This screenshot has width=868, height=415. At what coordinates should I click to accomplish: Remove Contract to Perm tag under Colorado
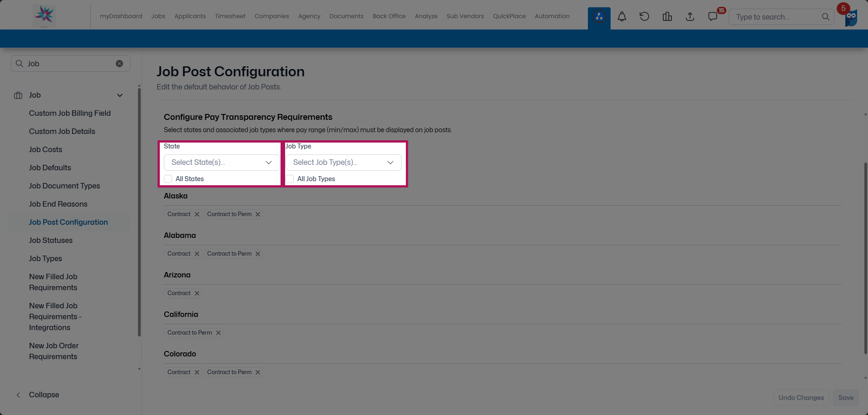258,372
